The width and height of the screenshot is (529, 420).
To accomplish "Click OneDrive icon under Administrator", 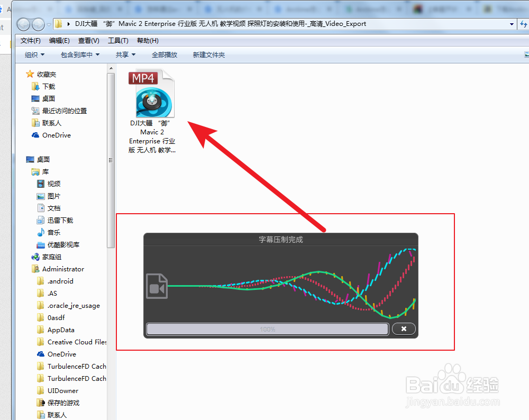I will [x=41, y=354].
